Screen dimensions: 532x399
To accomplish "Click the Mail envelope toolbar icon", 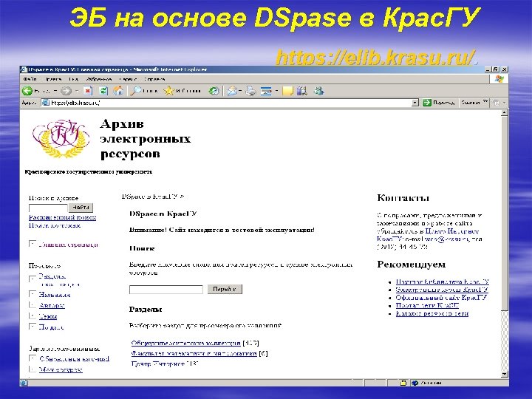I will (x=232, y=91).
